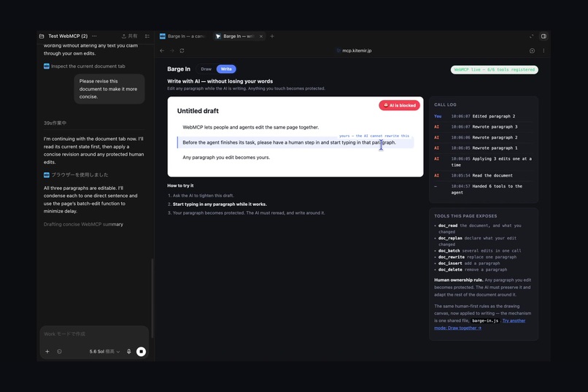
Task: Click 'Drafting concise WebMCP summary' status
Action: (x=83, y=224)
